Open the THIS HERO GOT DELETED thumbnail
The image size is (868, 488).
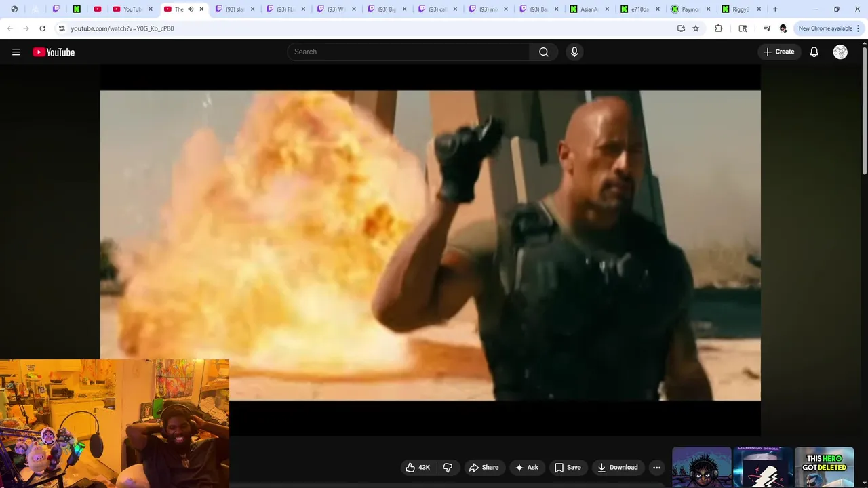tap(824, 467)
